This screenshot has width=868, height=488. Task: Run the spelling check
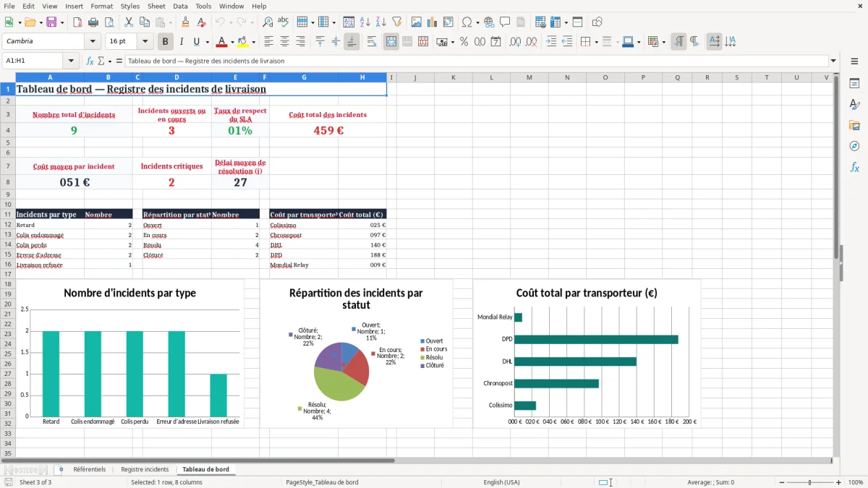tap(284, 22)
